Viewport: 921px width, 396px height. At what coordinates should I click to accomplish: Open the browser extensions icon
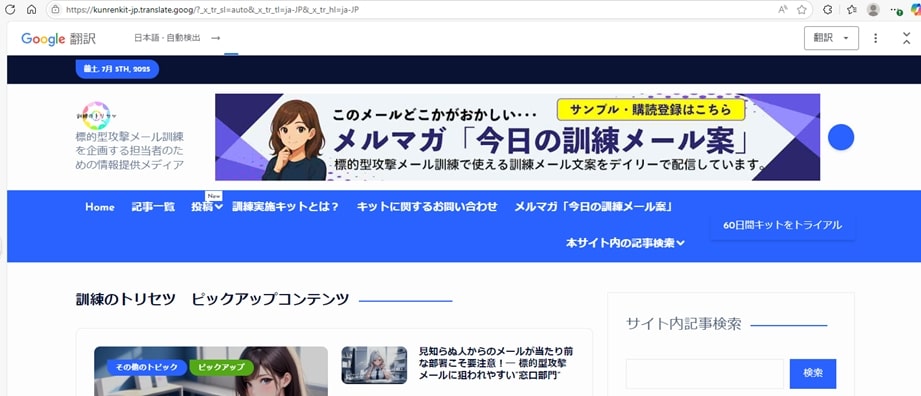click(x=828, y=9)
